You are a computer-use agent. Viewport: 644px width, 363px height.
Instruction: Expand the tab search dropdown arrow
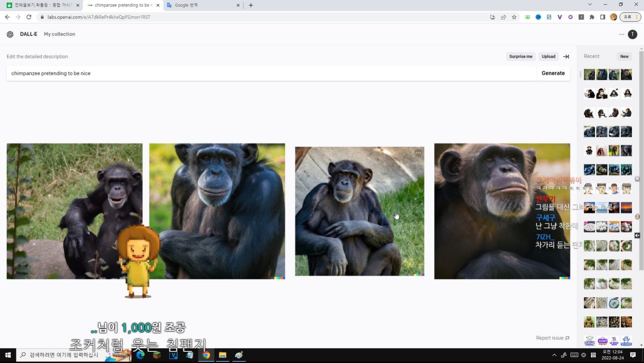590,5
